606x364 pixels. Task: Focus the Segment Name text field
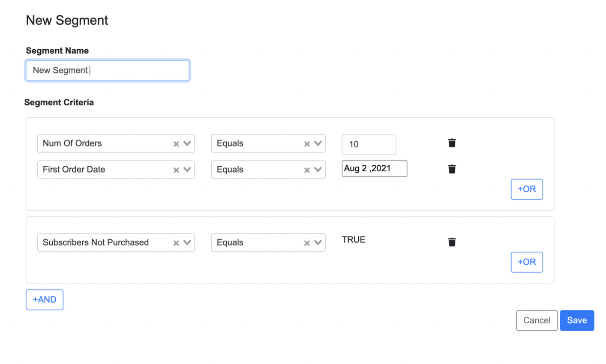pos(108,70)
